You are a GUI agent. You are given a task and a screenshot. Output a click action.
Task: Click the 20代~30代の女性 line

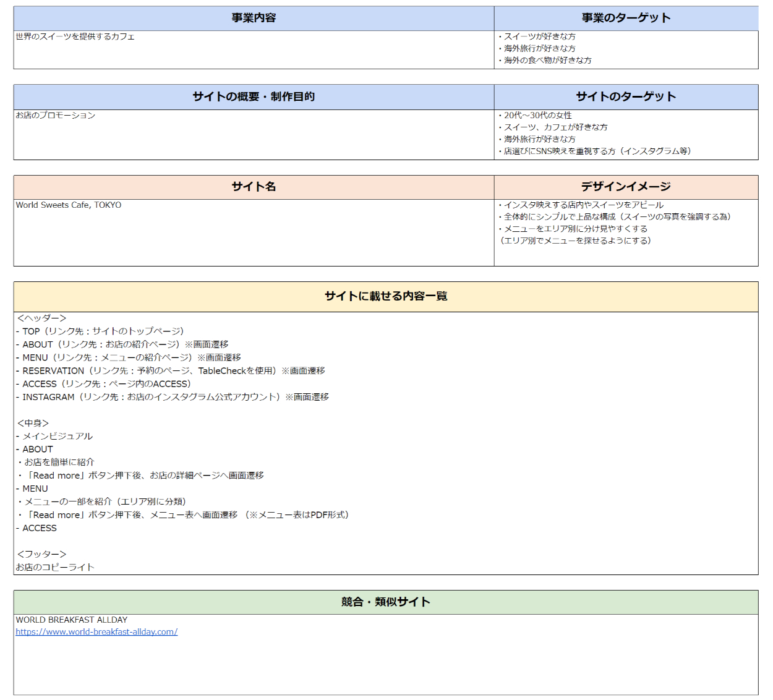[537, 116]
